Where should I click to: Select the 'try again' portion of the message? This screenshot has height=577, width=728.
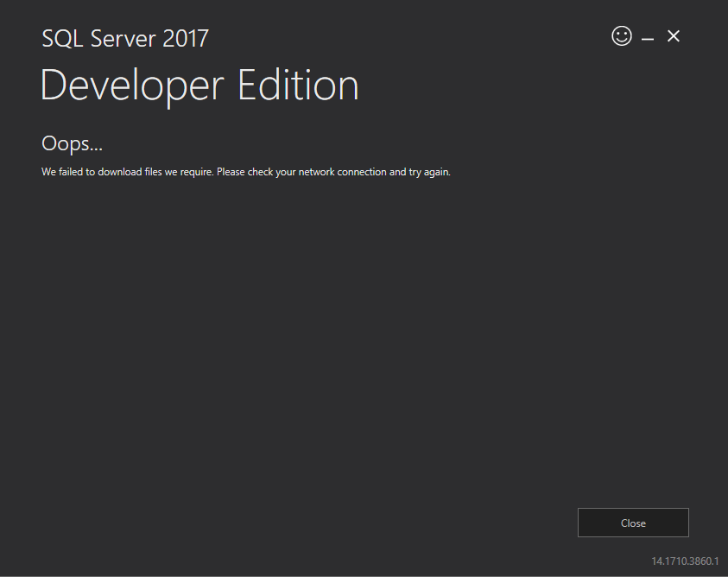pos(428,171)
